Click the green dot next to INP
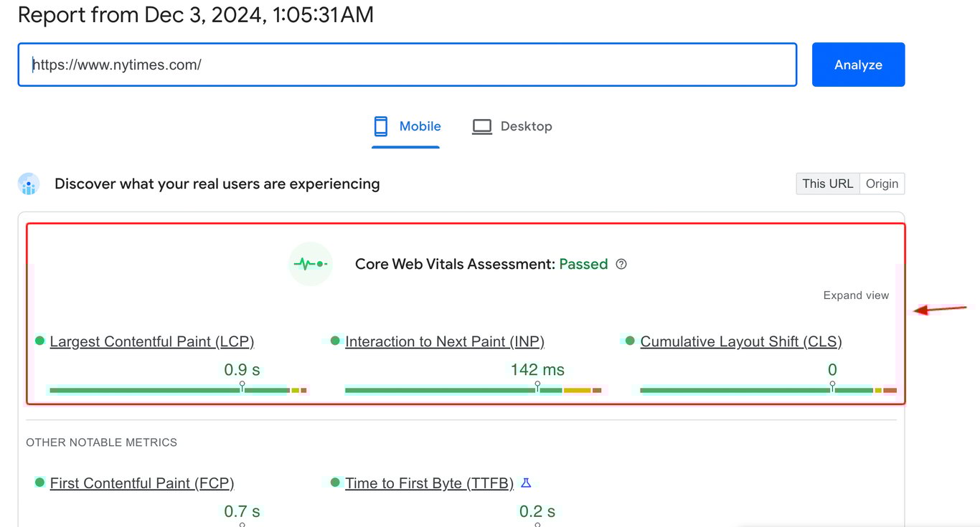This screenshot has height=527, width=980. click(335, 341)
